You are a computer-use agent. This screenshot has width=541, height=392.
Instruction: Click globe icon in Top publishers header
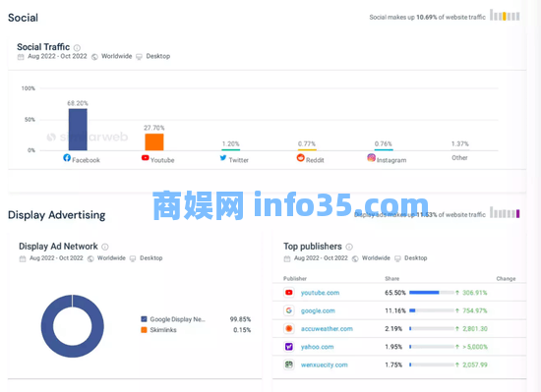pyautogui.click(x=355, y=258)
